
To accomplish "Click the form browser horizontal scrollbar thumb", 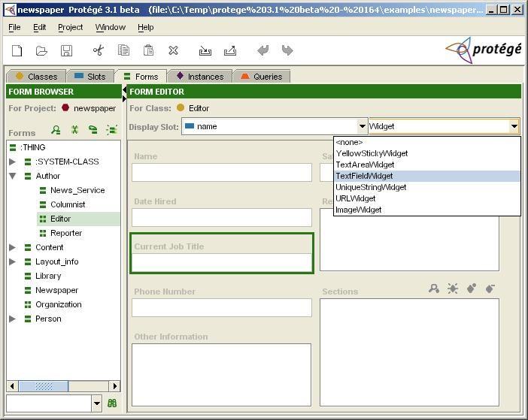I will coord(44,386).
